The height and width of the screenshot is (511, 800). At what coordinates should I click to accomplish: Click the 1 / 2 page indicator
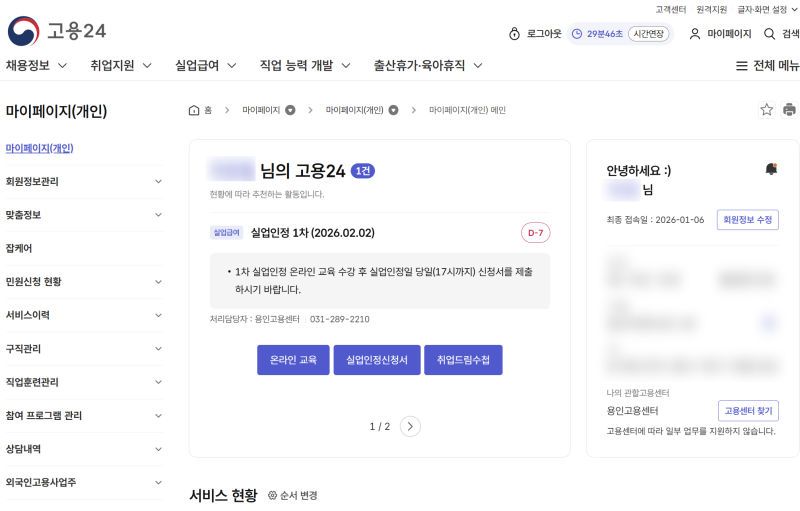(380, 426)
